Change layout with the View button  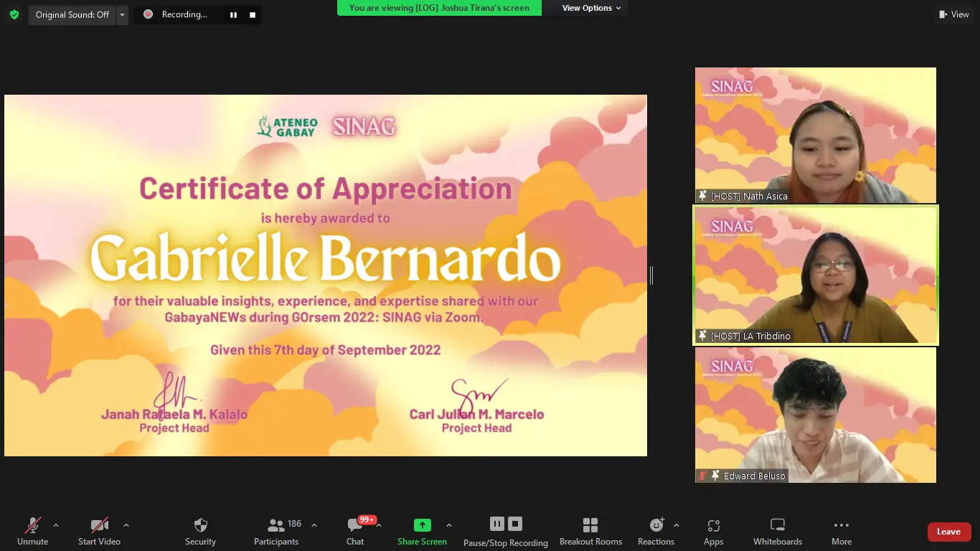point(954,14)
